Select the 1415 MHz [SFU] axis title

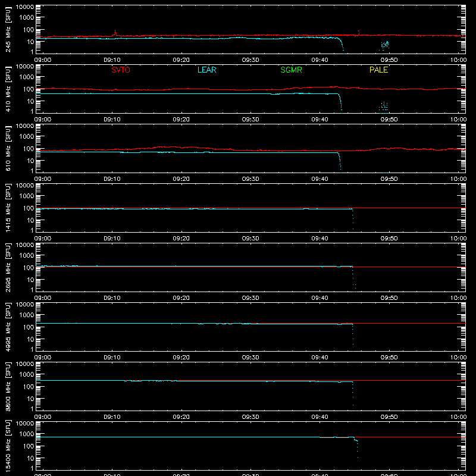point(8,208)
